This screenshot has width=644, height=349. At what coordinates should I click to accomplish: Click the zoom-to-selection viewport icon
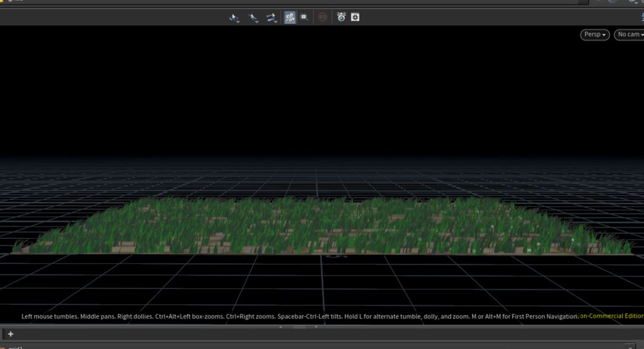click(304, 17)
